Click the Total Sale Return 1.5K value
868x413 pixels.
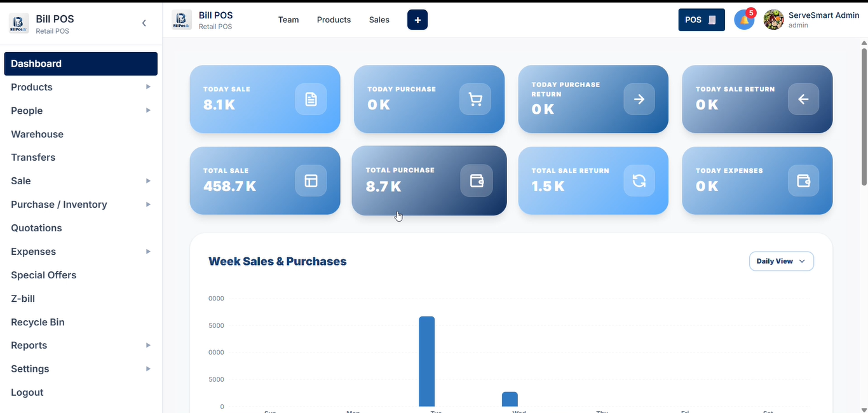pyautogui.click(x=548, y=186)
